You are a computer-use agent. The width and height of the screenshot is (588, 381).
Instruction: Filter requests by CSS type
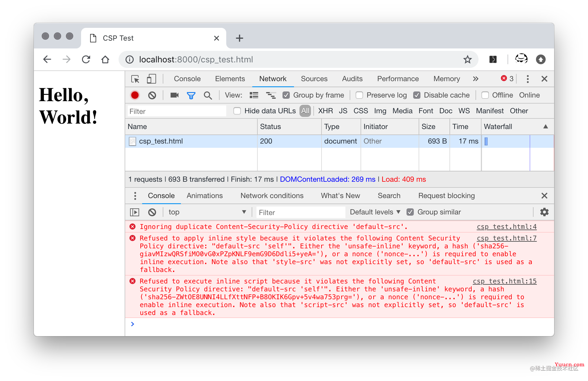(361, 111)
